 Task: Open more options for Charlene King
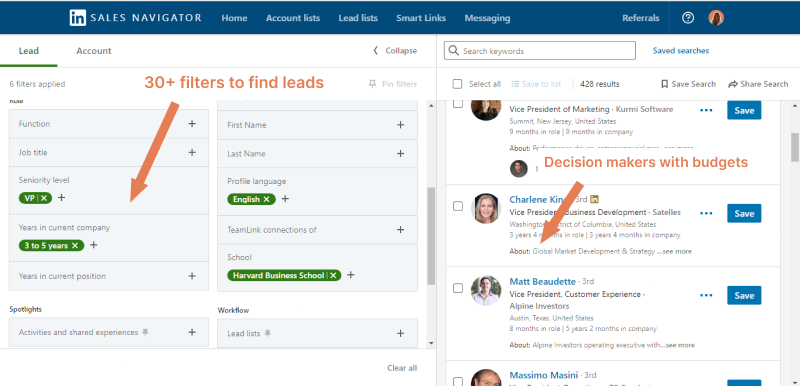(x=706, y=213)
